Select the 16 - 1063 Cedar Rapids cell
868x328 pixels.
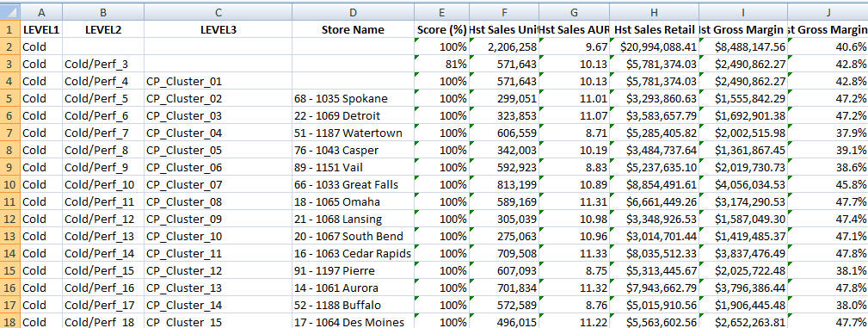coord(354,253)
